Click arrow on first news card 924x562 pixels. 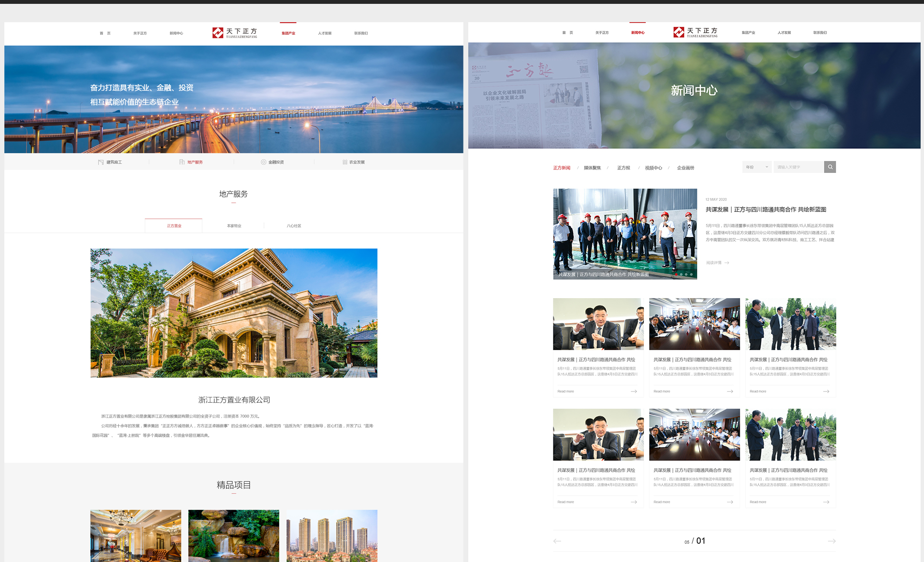[634, 392]
